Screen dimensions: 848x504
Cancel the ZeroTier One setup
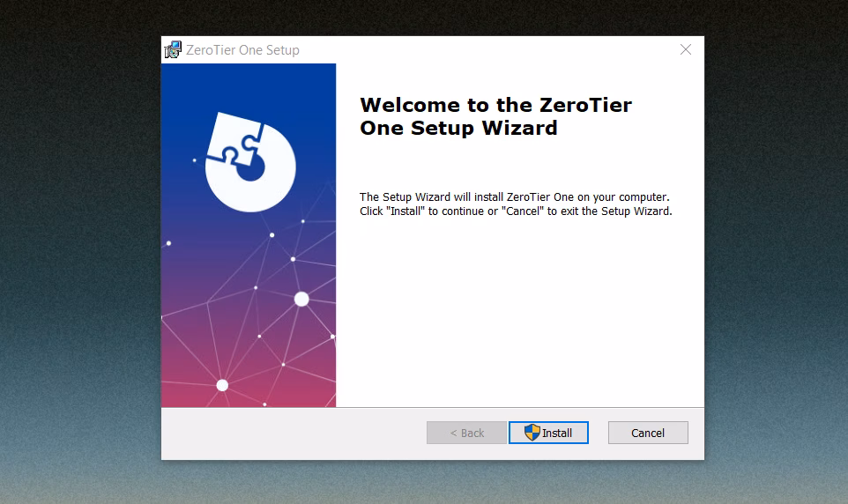[x=648, y=433]
